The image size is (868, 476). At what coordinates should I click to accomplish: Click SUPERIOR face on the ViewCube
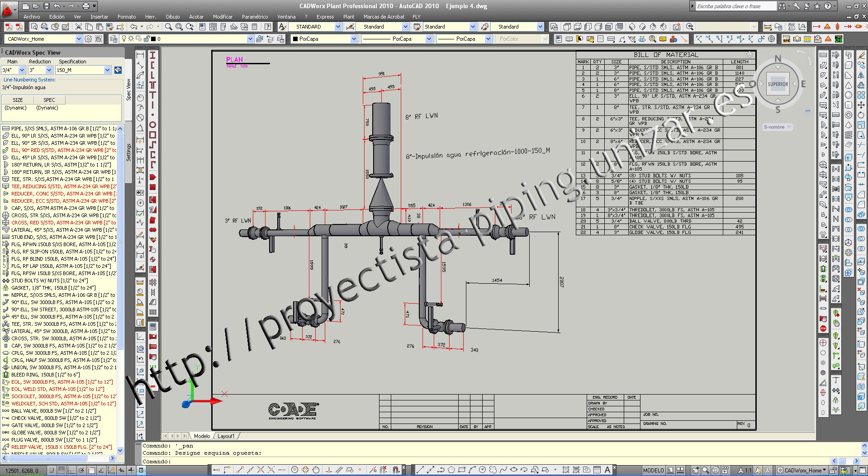click(x=778, y=84)
